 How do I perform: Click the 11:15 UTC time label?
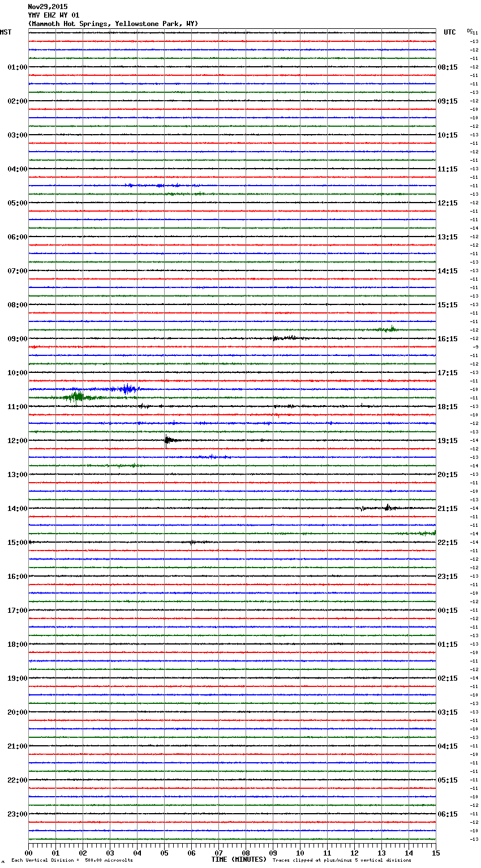[448, 169]
